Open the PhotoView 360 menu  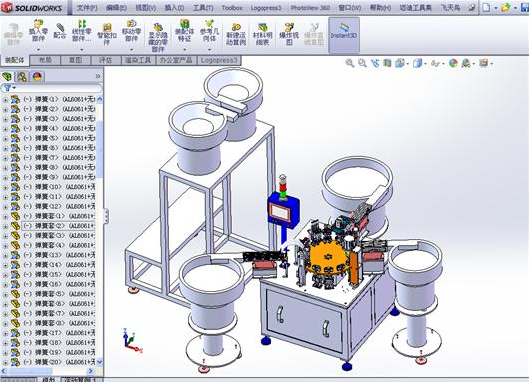coord(310,7)
